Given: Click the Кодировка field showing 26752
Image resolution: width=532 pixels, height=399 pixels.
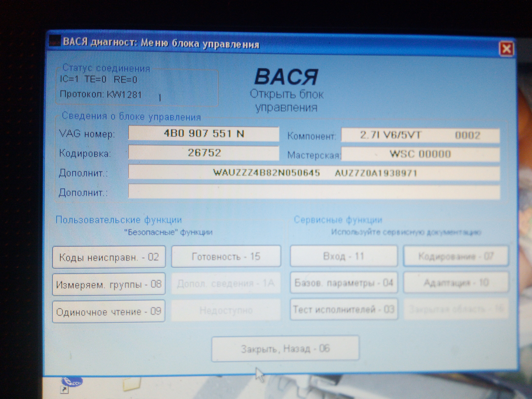Looking at the screenshot, I should click(x=204, y=153).
